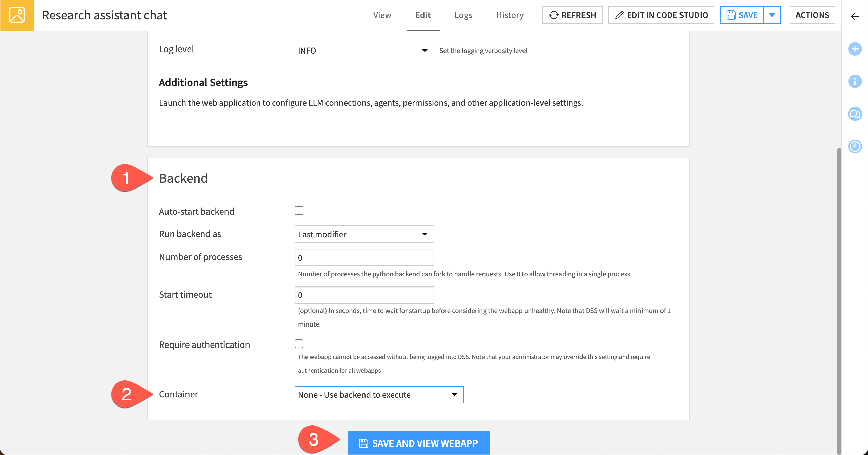
Task: Click the Additional Settings heading
Action: (203, 82)
